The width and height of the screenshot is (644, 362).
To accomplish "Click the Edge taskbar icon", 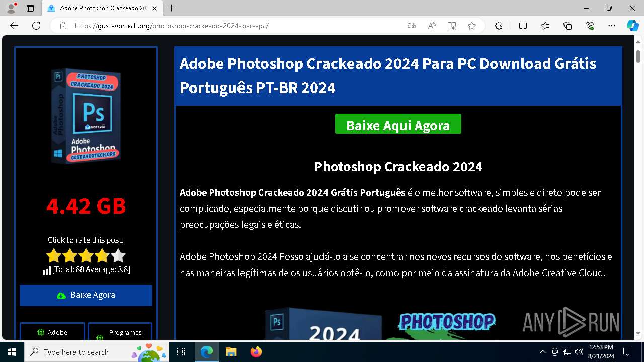I will 207,352.
